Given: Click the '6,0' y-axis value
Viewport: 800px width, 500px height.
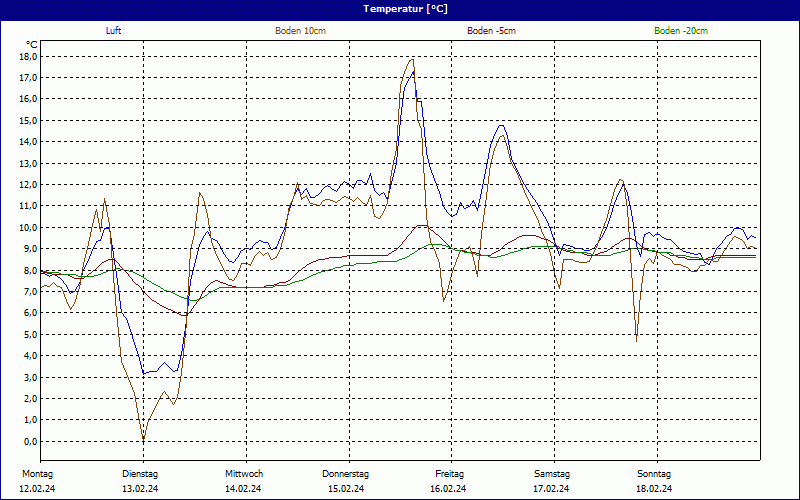Looking at the screenshot, I should pos(32,313).
